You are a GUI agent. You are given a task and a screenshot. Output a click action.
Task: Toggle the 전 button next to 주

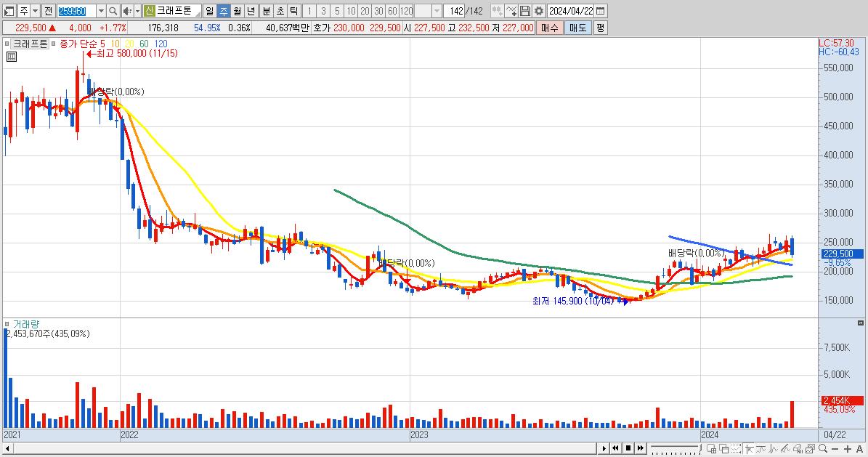click(48, 11)
